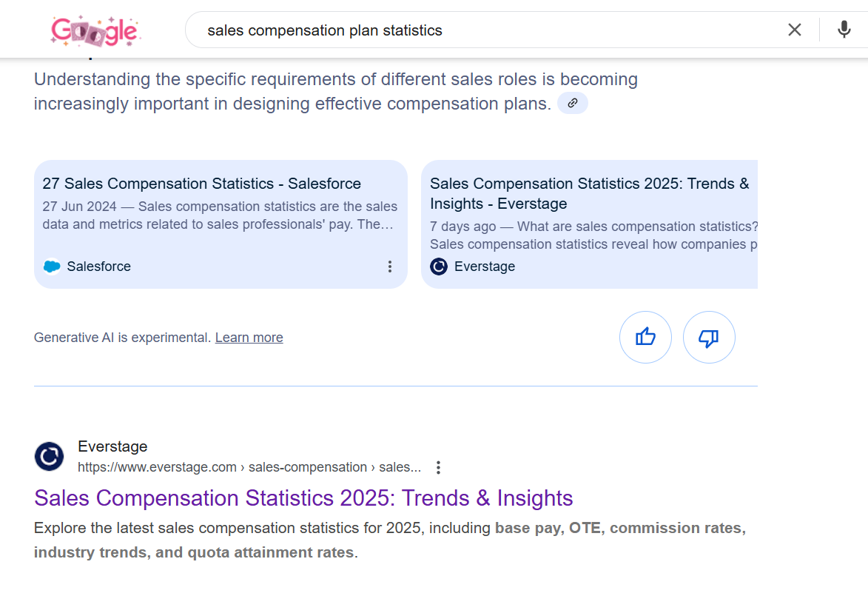868x596 pixels.
Task: Click into the search box text
Action: coord(325,30)
